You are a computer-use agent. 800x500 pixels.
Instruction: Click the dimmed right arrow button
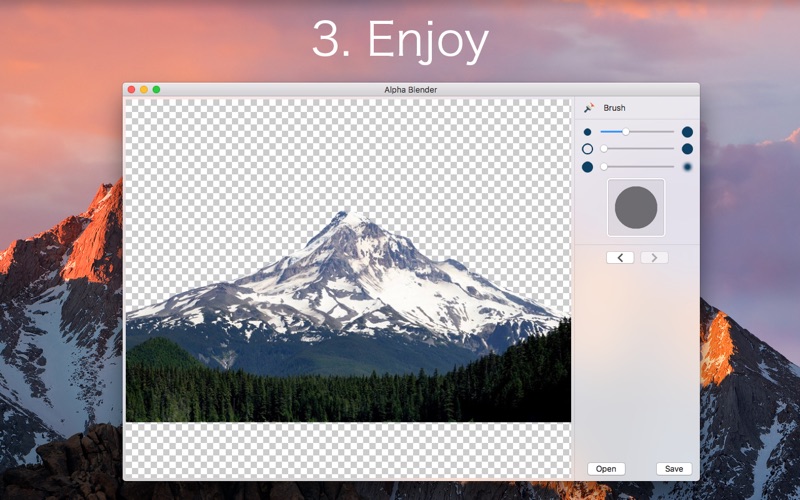click(x=654, y=258)
